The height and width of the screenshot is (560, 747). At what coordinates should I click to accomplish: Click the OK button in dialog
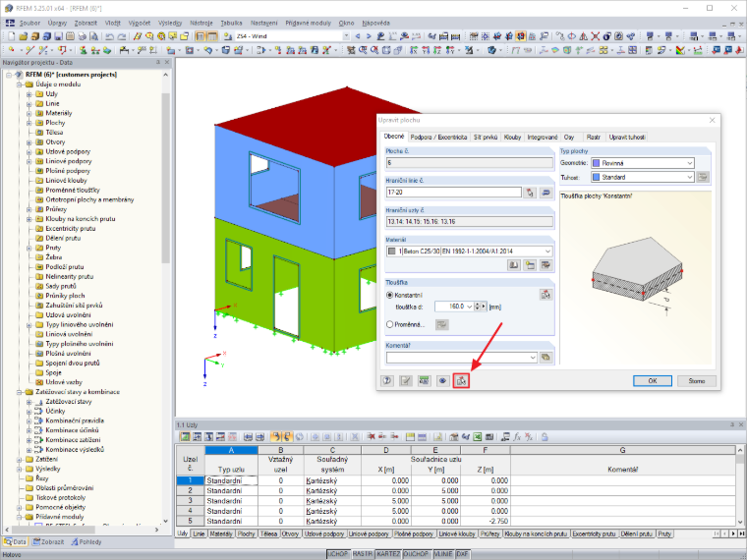point(653,381)
